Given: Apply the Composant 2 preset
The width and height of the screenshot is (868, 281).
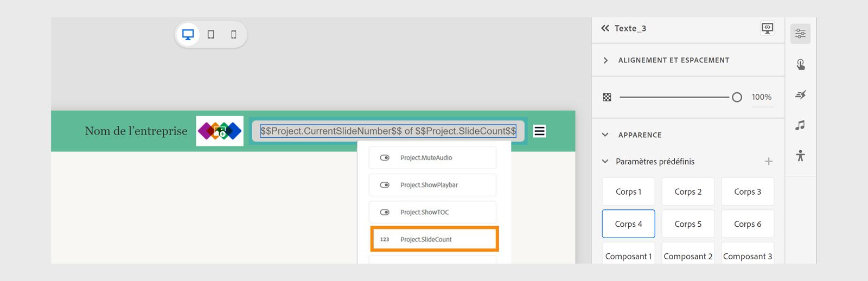Looking at the screenshot, I should point(688,253).
